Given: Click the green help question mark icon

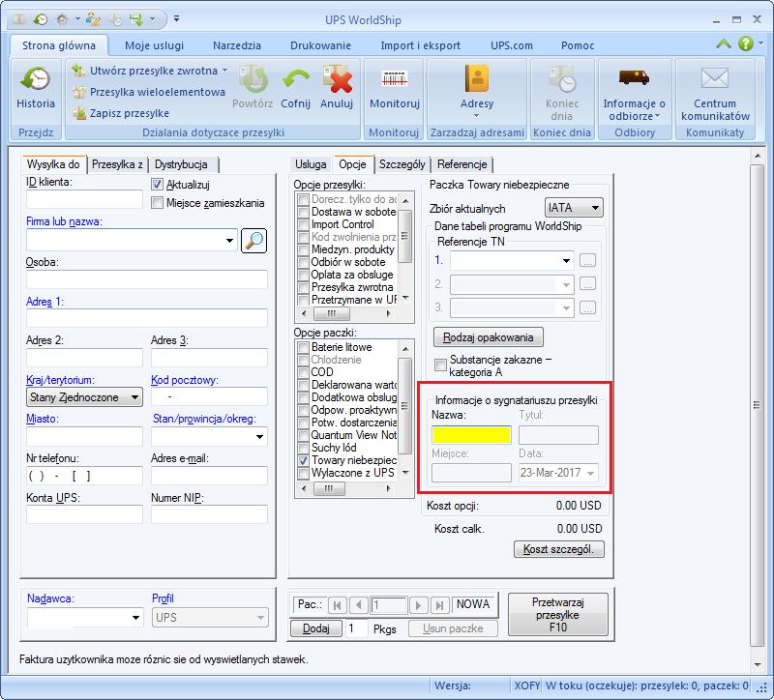Looking at the screenshot, I should click(746, 44).
